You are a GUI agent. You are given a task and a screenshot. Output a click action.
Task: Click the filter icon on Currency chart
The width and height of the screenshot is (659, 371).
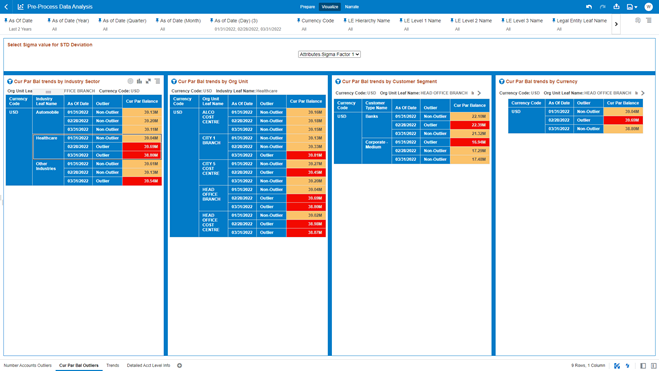click(501, 82)
